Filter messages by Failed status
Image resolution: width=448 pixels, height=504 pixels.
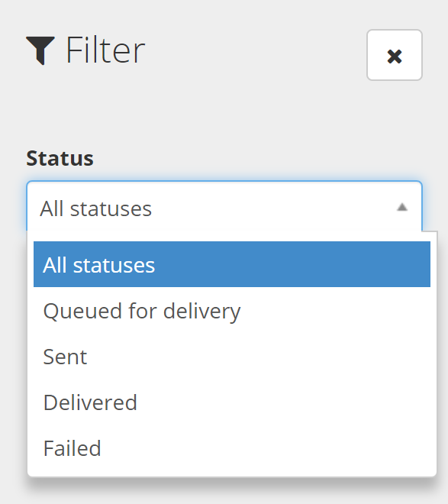(x=232, y=448)
